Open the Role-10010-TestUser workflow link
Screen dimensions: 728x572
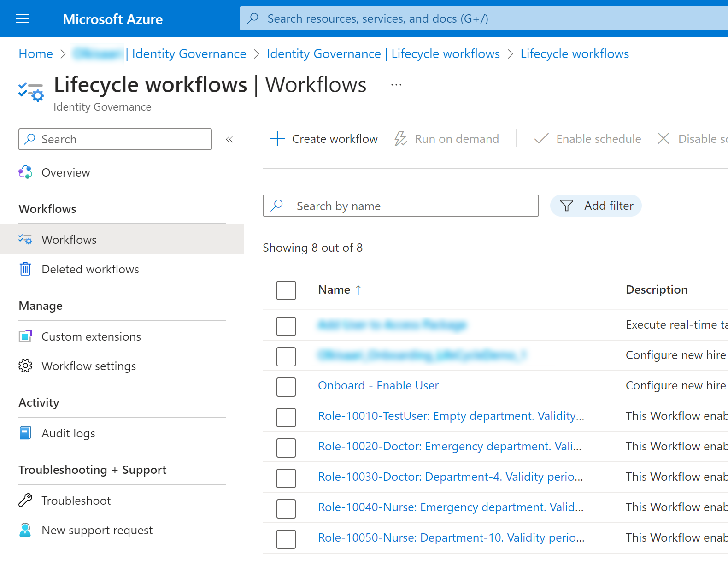tap(451, 416)
